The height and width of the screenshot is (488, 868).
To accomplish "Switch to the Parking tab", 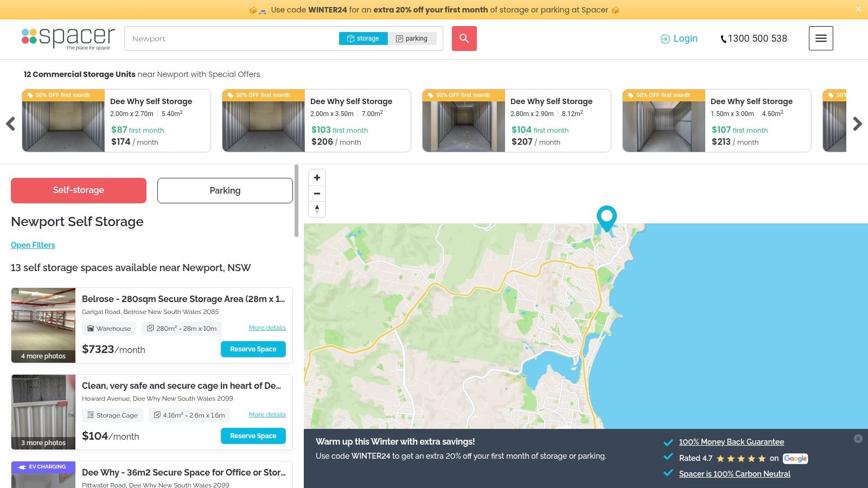I will 225,190.
